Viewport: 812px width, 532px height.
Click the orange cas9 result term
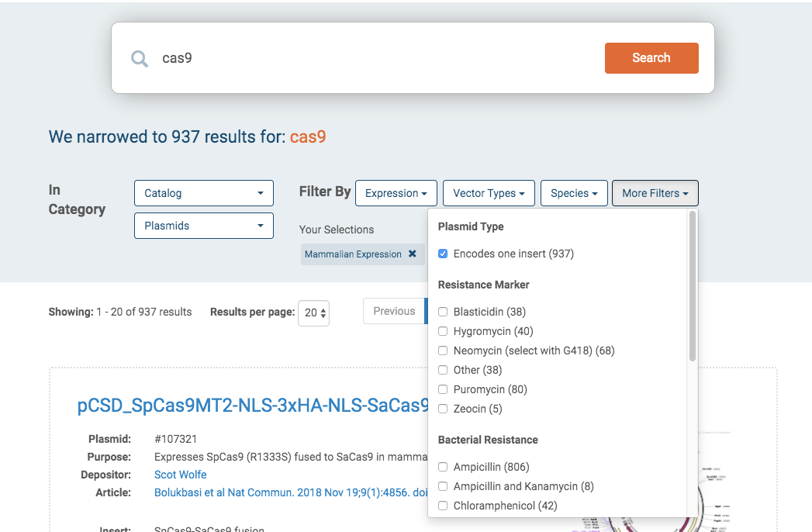click(308, 137)
